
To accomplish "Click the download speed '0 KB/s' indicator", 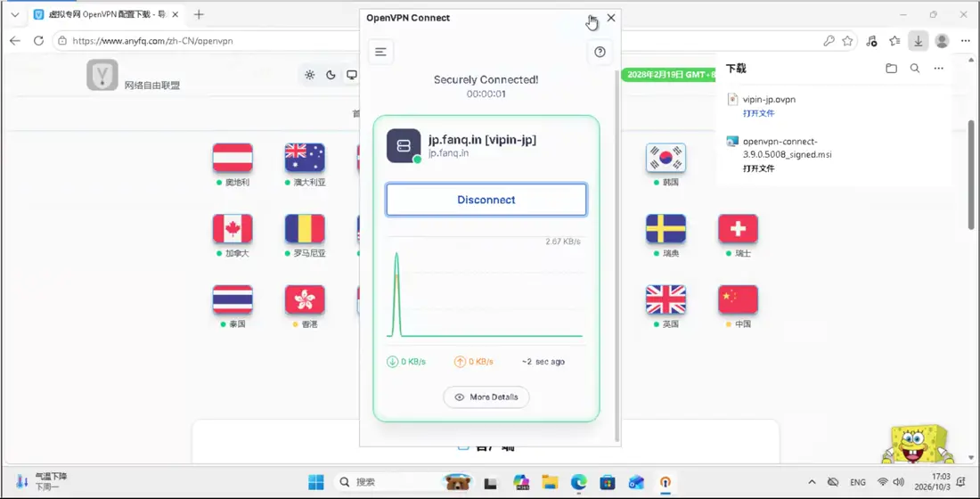I will [x=406, y=362].
